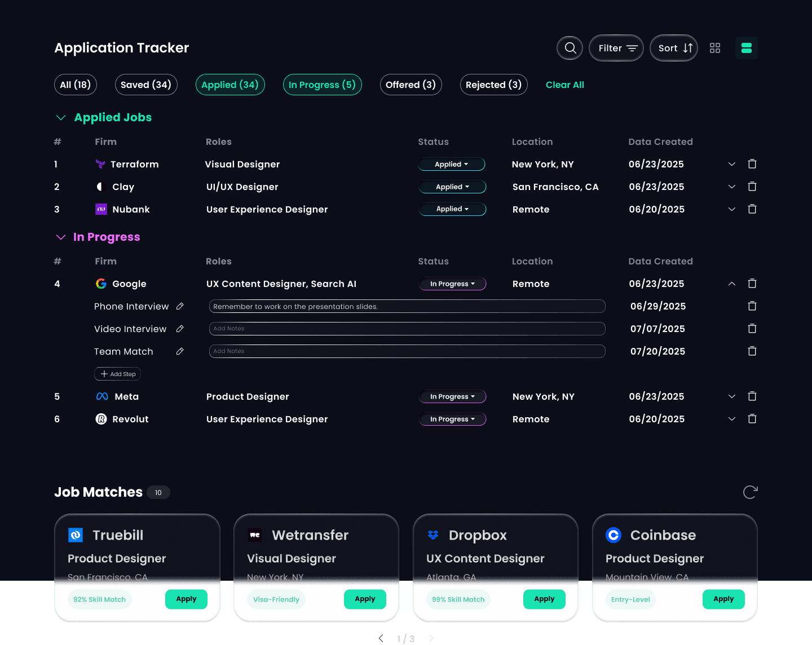Apply to Coinbase Product Designer job
The width and height of the screenshot is (812, 645).
tap(723, 599)
